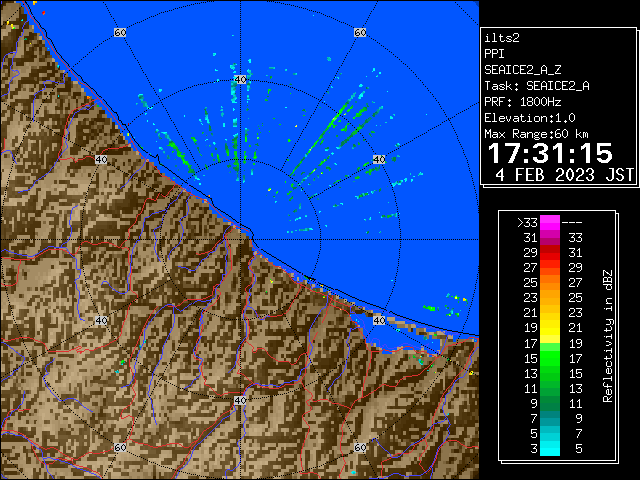
Task: Click the '3' legend value beside cyan
Action: click(x=534, y=449)
